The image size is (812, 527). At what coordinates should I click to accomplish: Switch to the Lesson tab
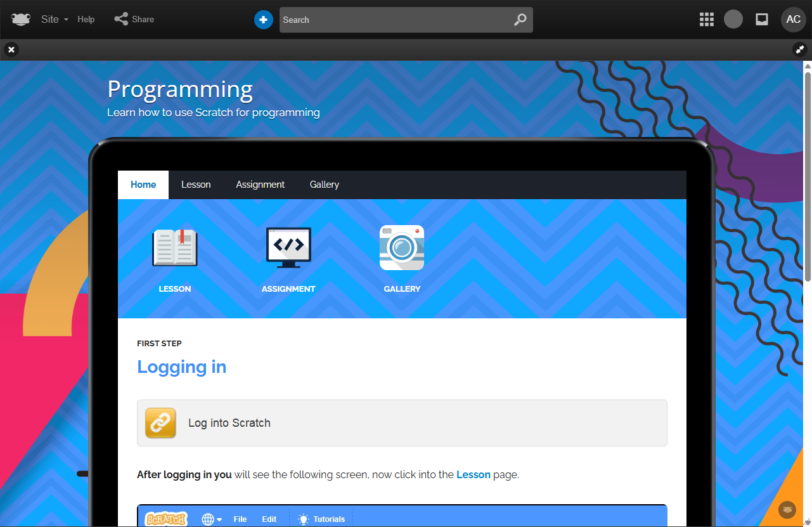point(196,185)
